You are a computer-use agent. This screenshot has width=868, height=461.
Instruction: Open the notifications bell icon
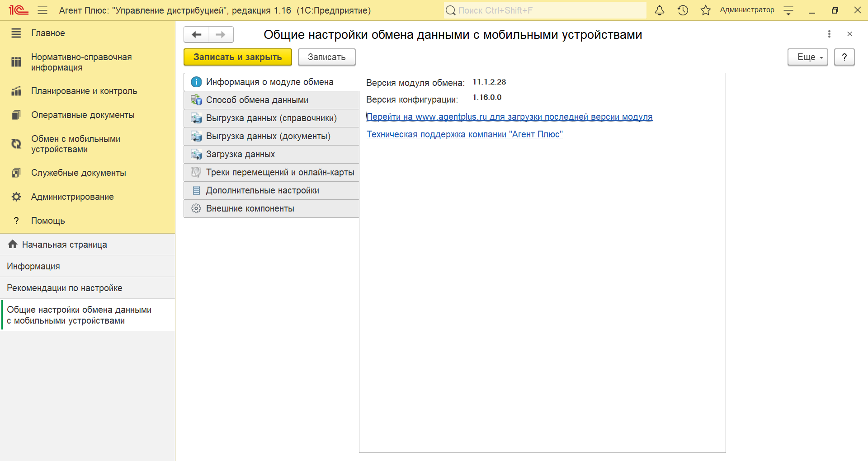(660, 10)
